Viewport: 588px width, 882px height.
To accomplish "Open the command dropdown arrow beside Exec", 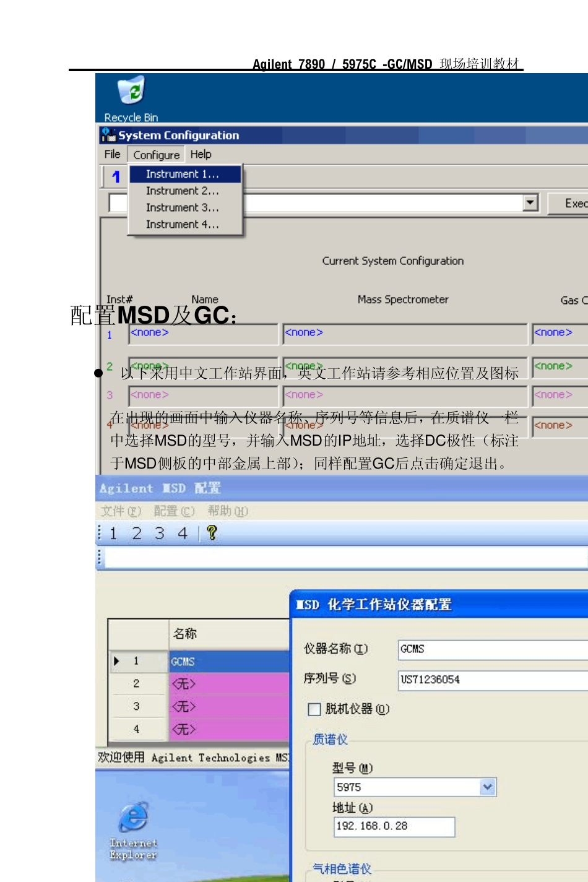I will 530,202.
